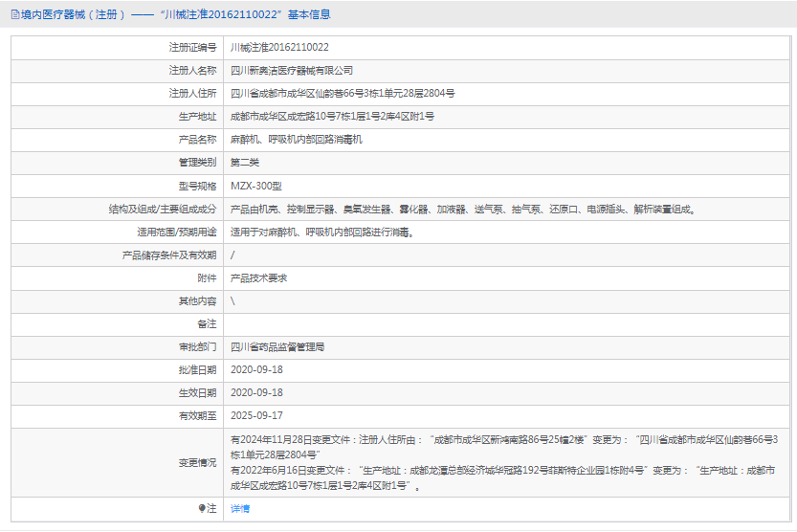The image size is (797, 532).
Task: Select attachment value 产品技术要求
Action: coord(258,277)
